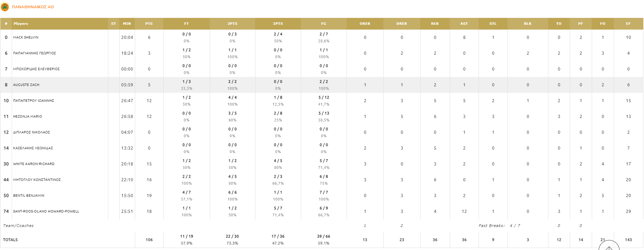This screenshot has height=250, width=644.
Task: Click the 3PTS column header
Action: click(278, 24)
